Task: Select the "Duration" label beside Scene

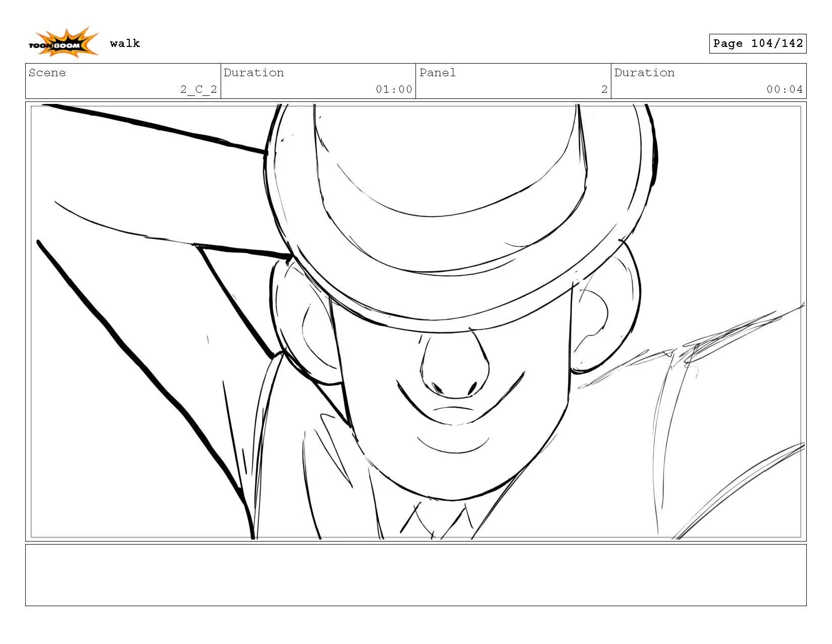Action: (x=254, y=73)
